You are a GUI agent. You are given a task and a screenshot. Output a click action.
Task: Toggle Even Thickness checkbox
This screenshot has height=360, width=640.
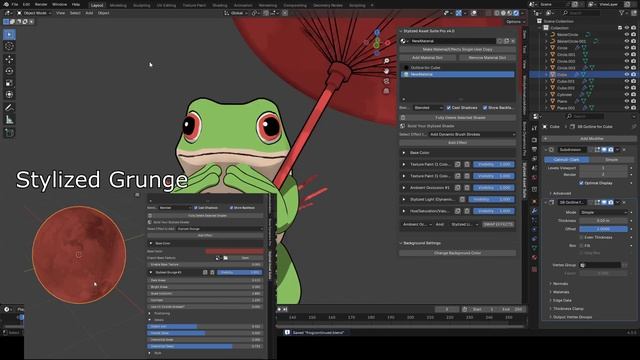582,237
